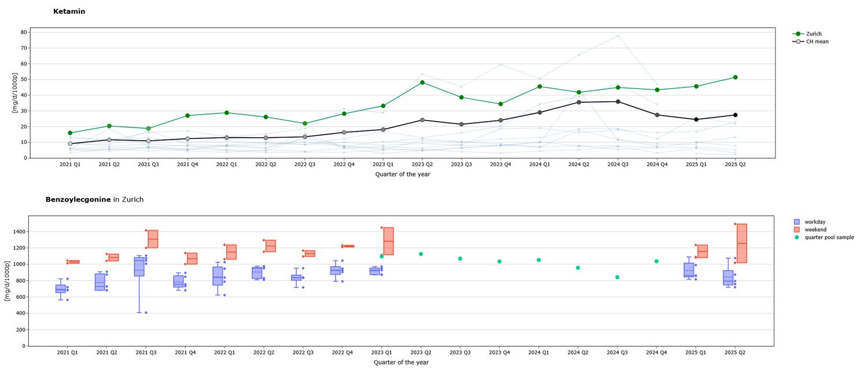Select the weekend box for 2021 Q3
The height and width of the screenshot is (370, 868).
pyautogui.click(x=153, y=239)
